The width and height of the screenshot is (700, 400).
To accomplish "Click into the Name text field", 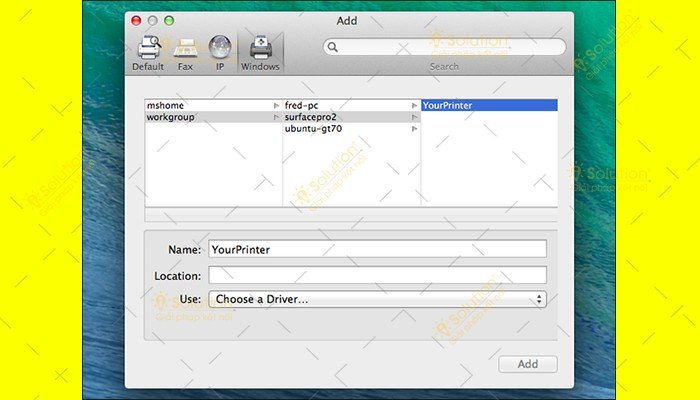I will click(x=377, y=249).
